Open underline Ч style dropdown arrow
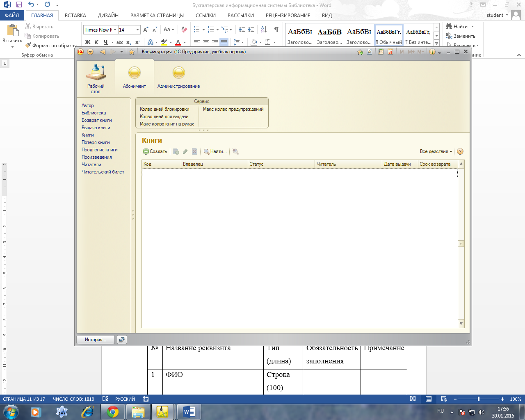This screenshot has width=525, height=420. (x=112, y=42)
